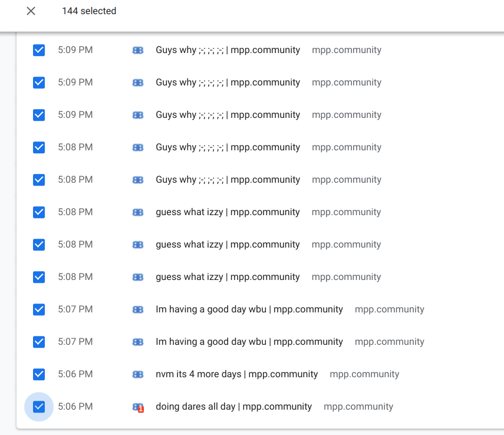
Task: Click the favicon of the third 5:09 PM "Guys why" row
Action: (138, 116)
